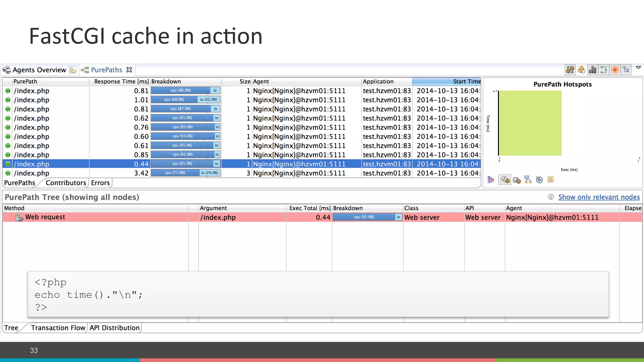Click Show only relevant nodes link

pos(599,197)
